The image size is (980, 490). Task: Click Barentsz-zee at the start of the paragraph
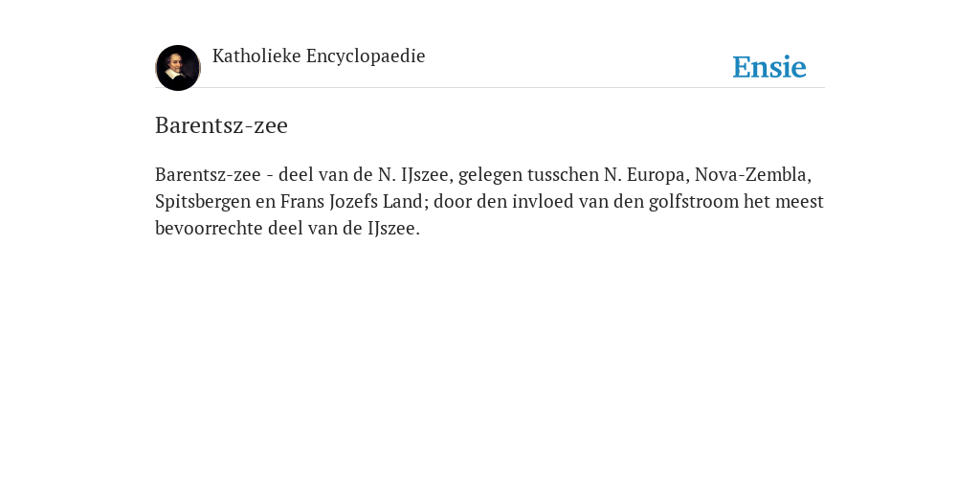coord(208,175)
